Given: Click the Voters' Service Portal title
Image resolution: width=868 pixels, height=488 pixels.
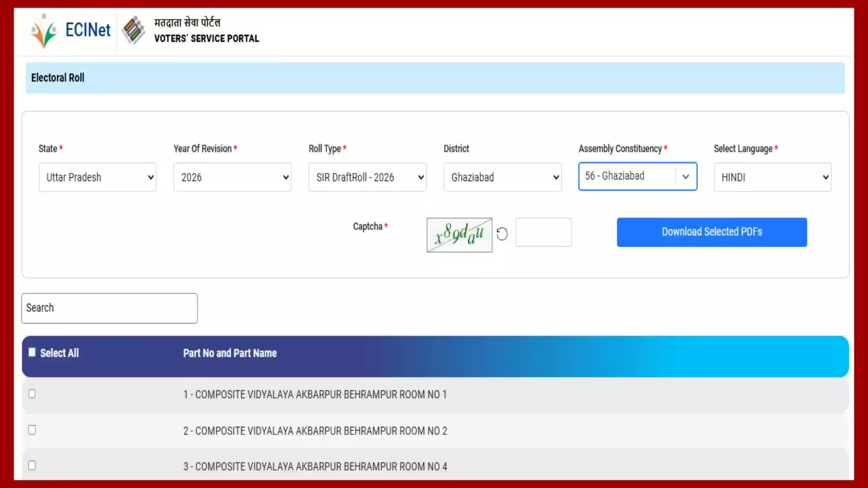Looking at the screenshot, I should tap(206, 38).
